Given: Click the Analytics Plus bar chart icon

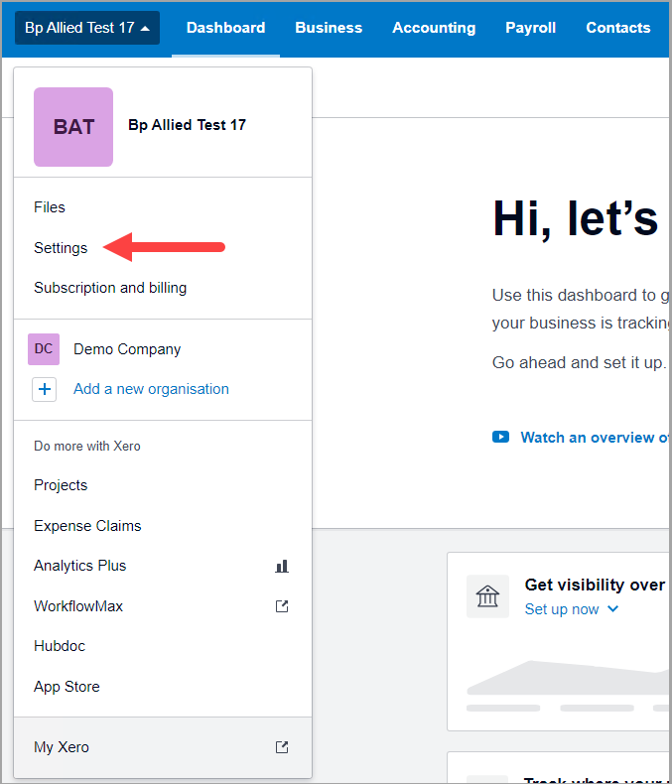Looking at the screenshot, I should pos(282,566).
